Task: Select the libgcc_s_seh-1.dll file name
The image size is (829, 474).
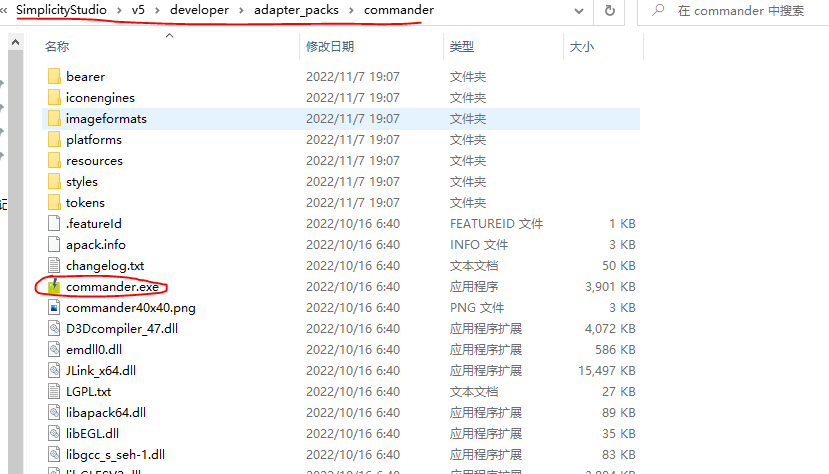Action: pos(115,454)
